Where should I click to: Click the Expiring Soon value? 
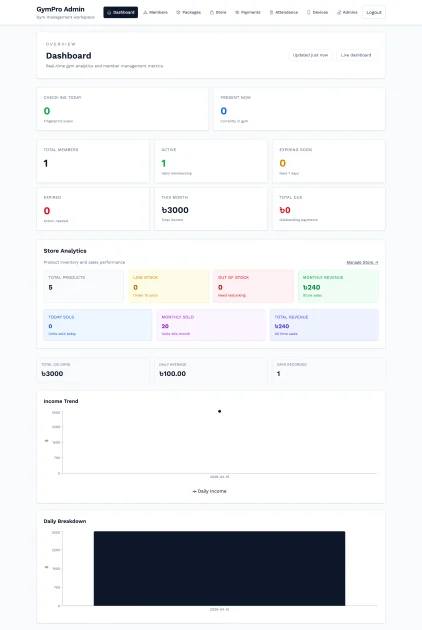(x=283, y=163)
